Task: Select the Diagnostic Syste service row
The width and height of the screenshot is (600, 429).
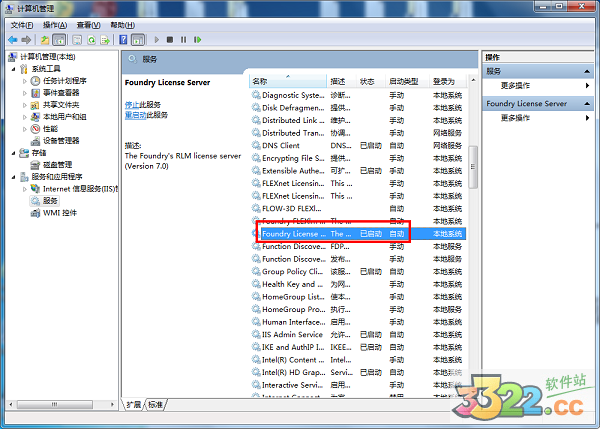Action: click(x=359, y=95)
